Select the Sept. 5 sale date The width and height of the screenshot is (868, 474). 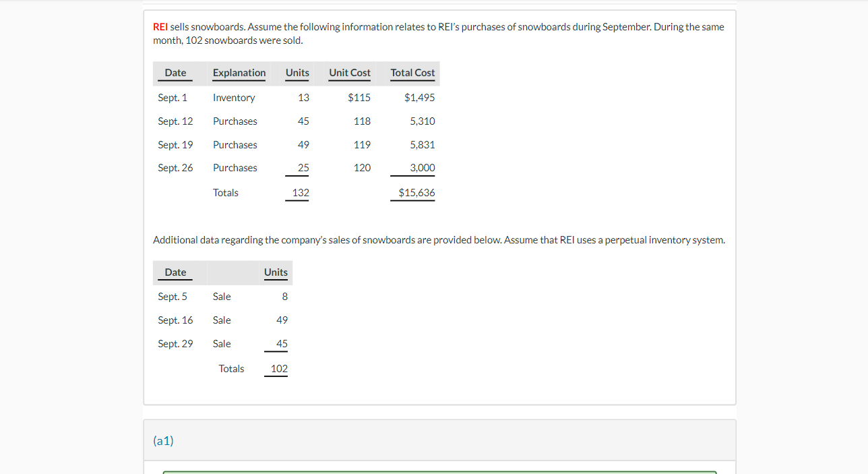173,297
